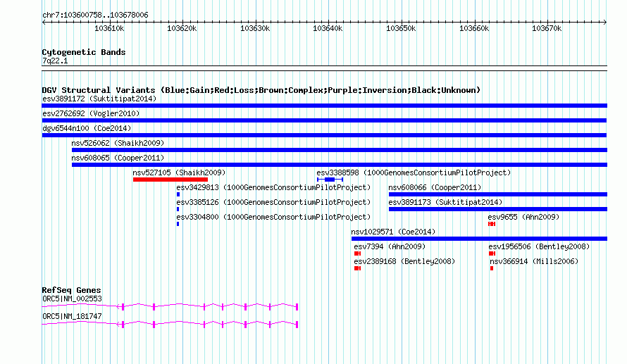This screenshot has width=627, height=364.
Task: Click the DGV Structural Variants track title
Action: (261, 90)
